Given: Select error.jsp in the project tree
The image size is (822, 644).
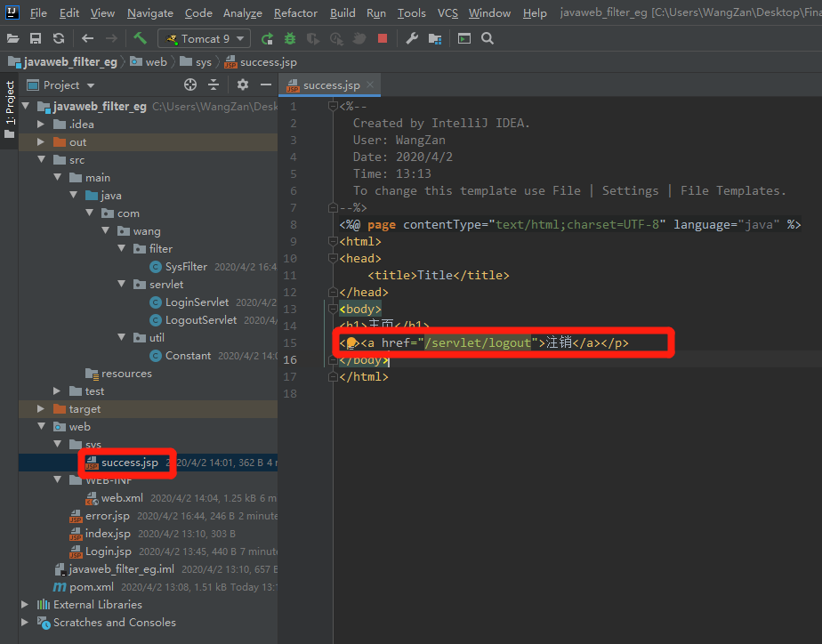Looking at the screenshot, I should coord(107,516).
